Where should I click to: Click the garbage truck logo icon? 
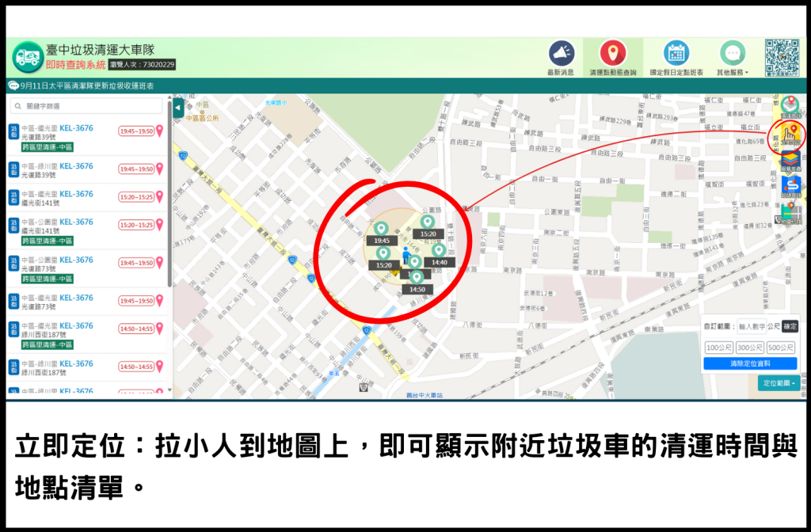(29, 58)
